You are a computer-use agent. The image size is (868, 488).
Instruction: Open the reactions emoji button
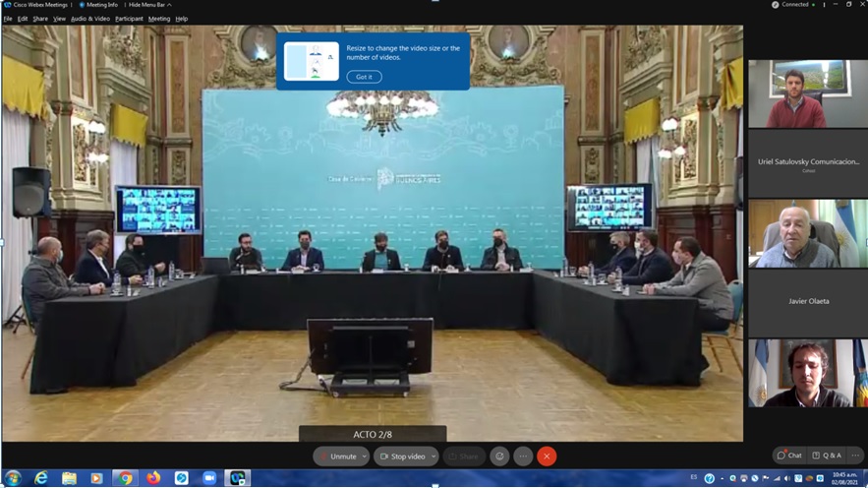tap(499, 457)
